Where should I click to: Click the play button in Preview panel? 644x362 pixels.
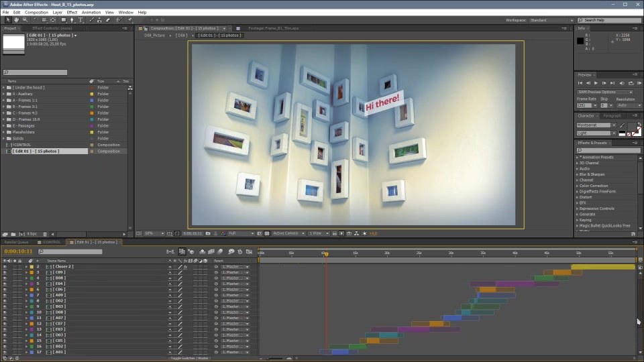[596, 83]
